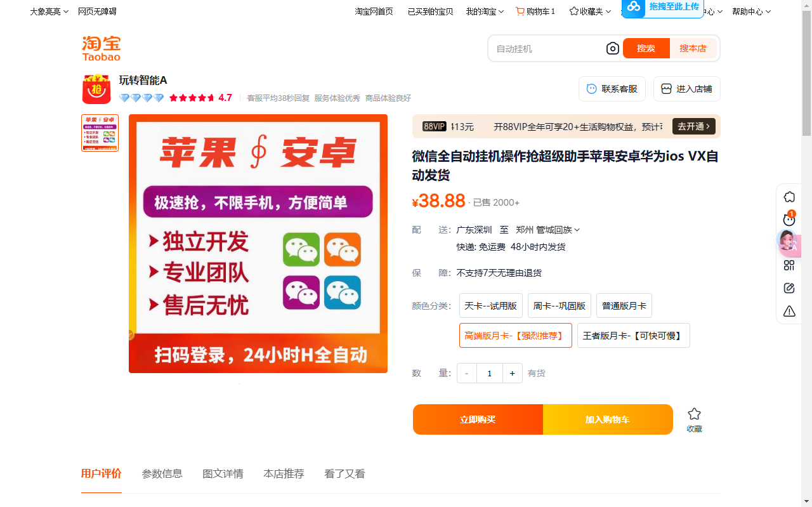Expand 帮助中心 dropdown menu
This screenshot has width=812, height=507.
click(751, 11)
